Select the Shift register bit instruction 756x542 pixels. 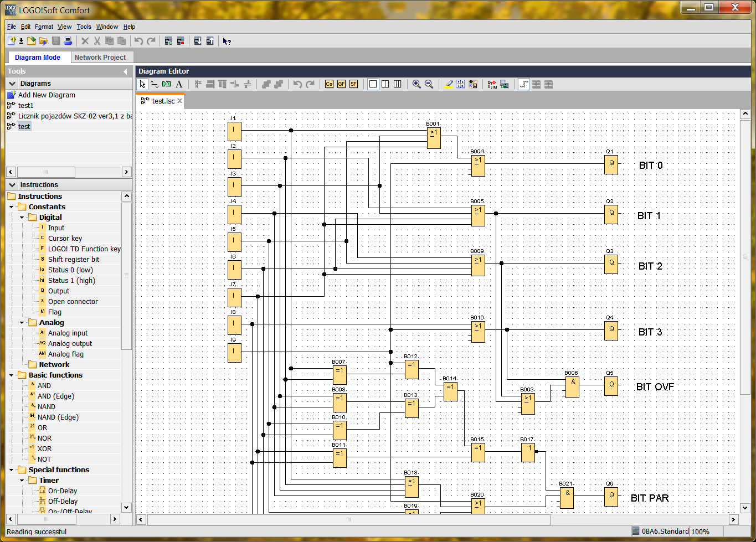coord(74,260)
